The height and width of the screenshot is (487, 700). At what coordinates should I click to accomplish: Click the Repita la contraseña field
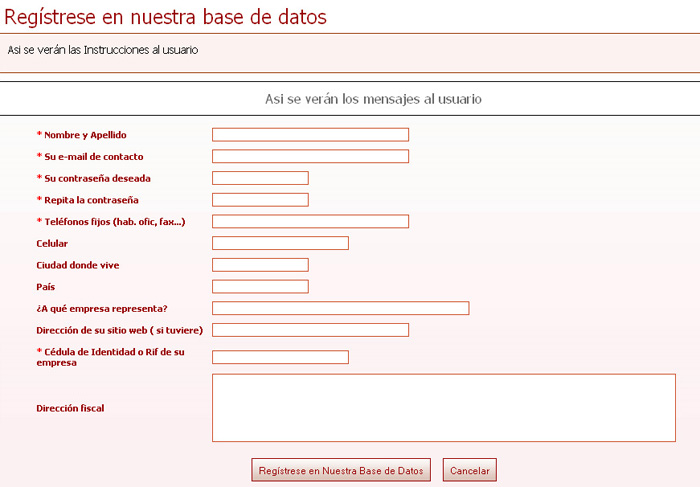pyautogui.click(x=260, y=200)
